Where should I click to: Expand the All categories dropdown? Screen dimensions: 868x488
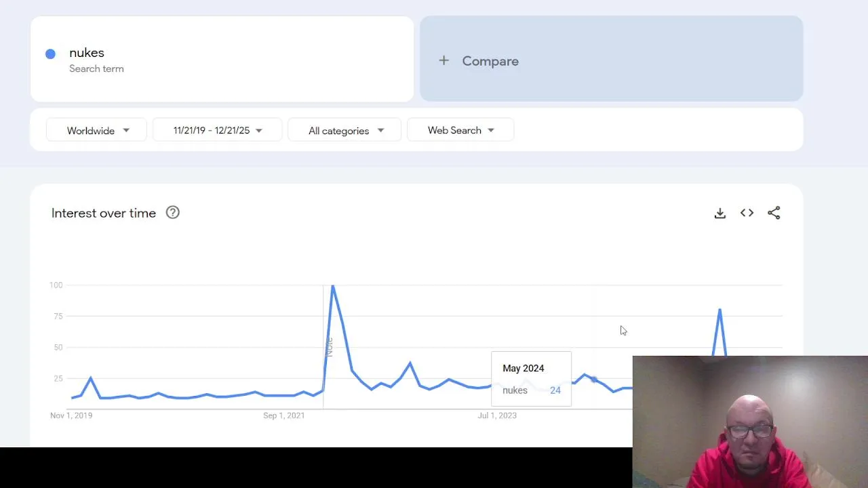[344, 130]
